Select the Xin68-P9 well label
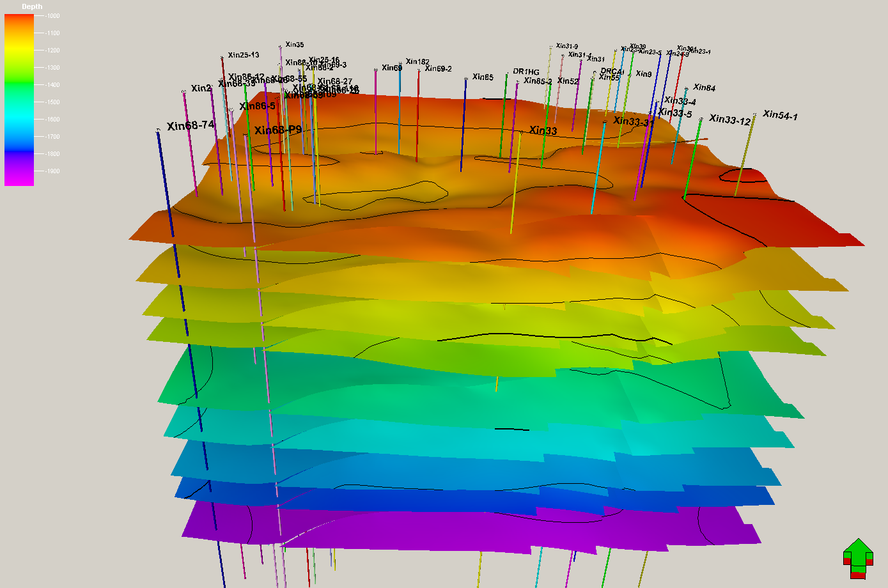This screenshot has width=888, height=588. [277, 130]
